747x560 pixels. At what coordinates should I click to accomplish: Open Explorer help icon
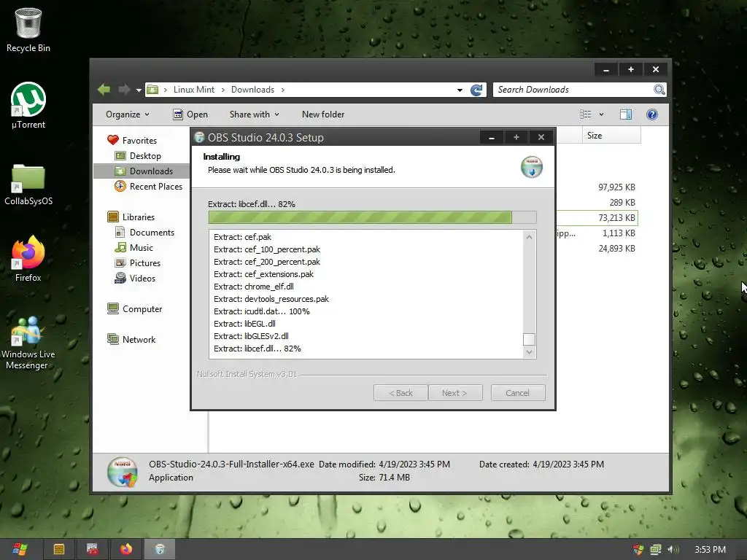point(652,114)
